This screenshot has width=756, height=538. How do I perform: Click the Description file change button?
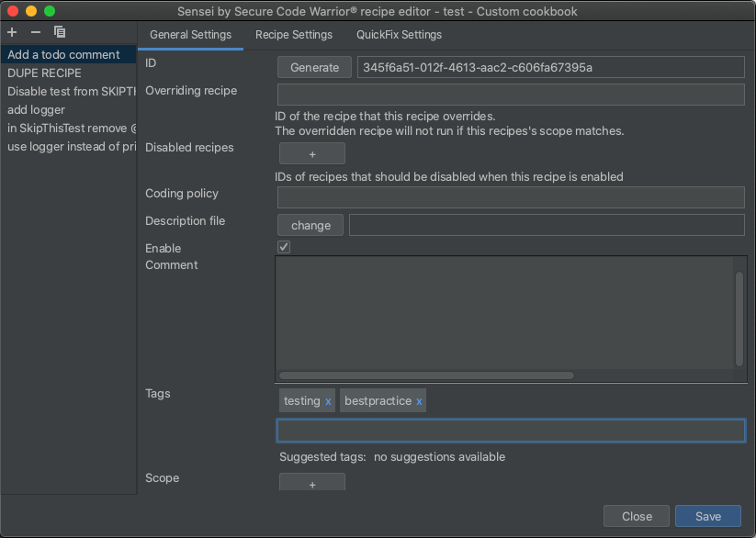point(310,225)
